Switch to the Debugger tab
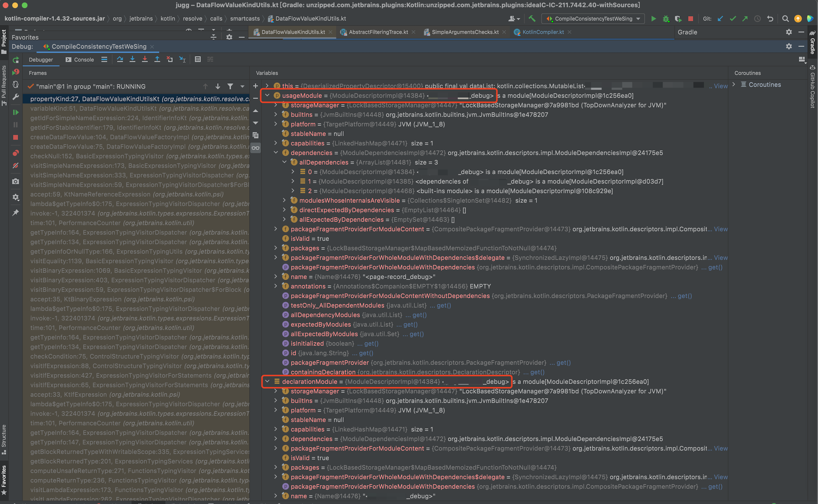818x504 pixels. [41, 60]
